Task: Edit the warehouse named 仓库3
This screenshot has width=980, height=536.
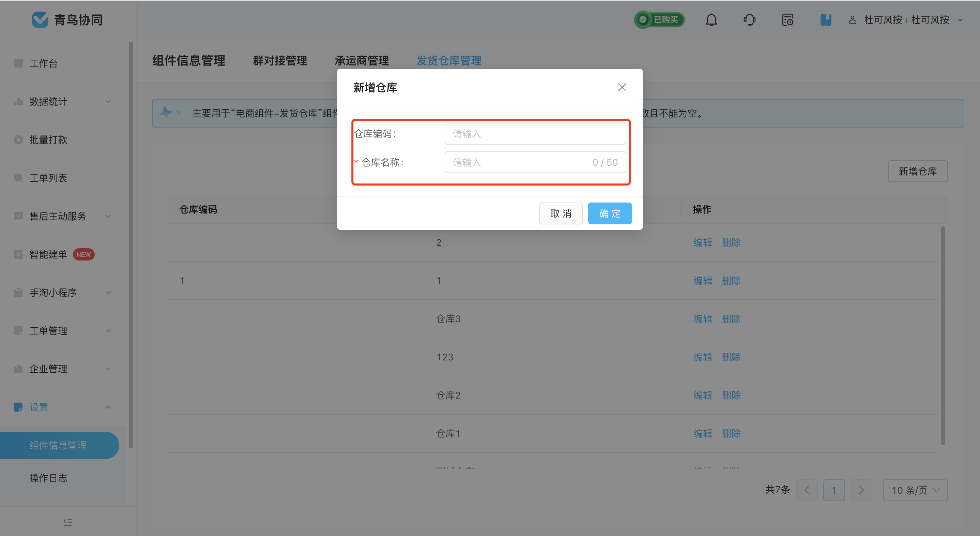Action: click(x=703, y=318)
